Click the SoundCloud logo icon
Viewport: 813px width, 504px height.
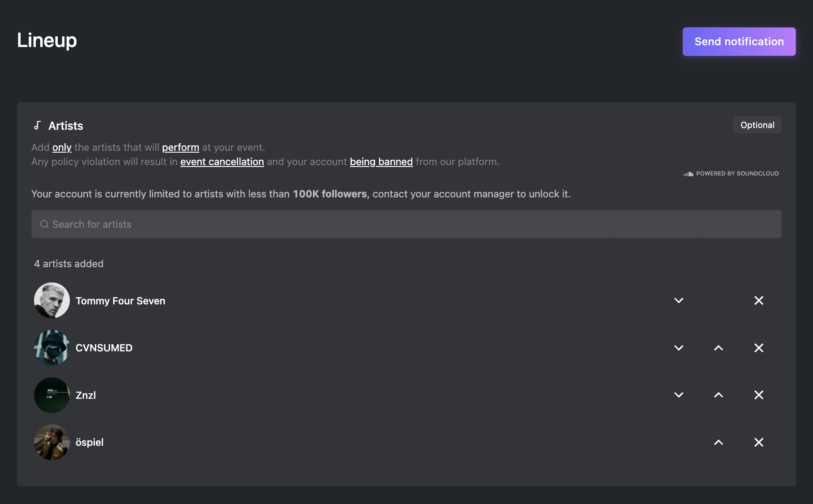pyautogui.click(x=688, y=174)
